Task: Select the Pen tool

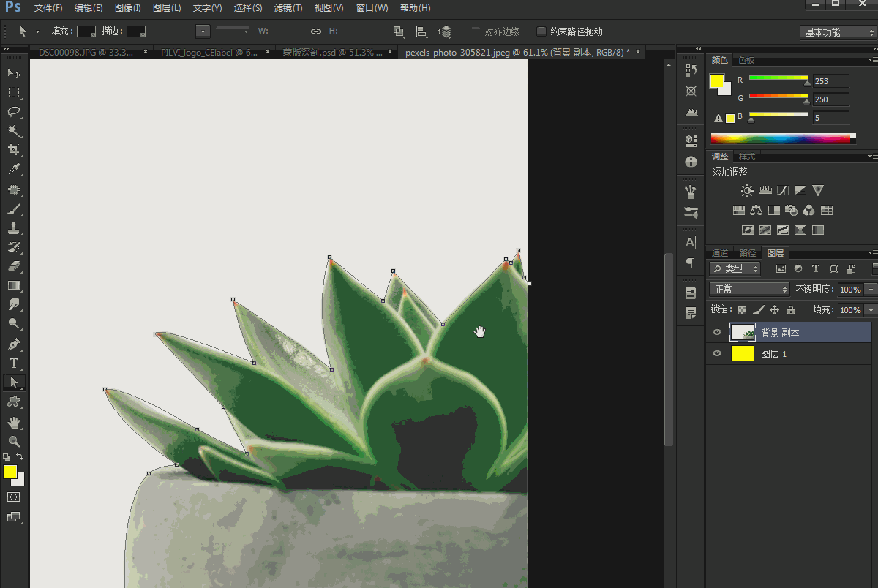Action: [14, 344]
